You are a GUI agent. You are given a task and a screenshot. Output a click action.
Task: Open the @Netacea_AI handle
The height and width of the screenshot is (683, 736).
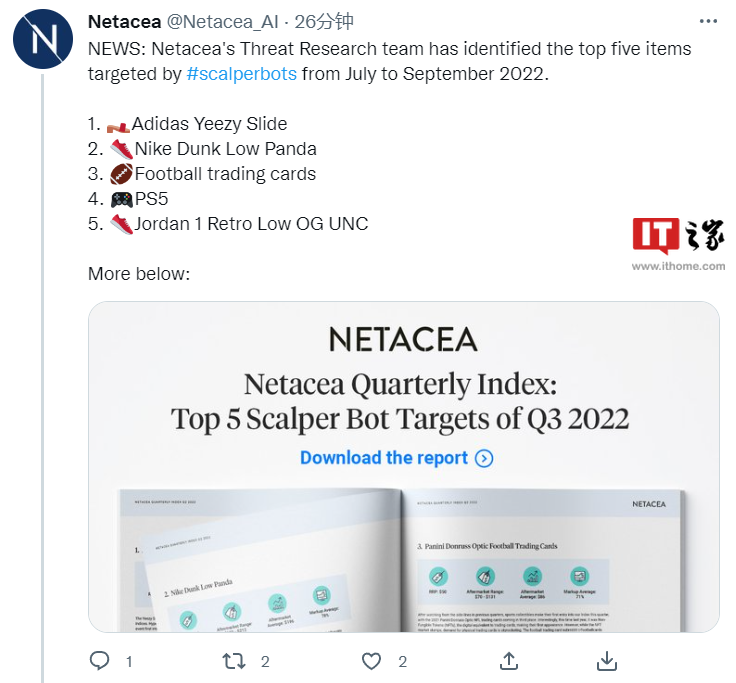[222, 22]
